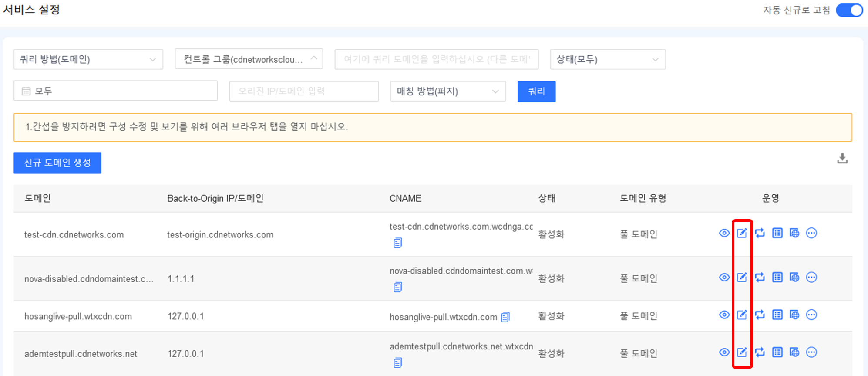Click 풀 도메인 type in test-cdn row
Image resolution: width=868 pixels, height=376 pixels.
pos(639,234)
